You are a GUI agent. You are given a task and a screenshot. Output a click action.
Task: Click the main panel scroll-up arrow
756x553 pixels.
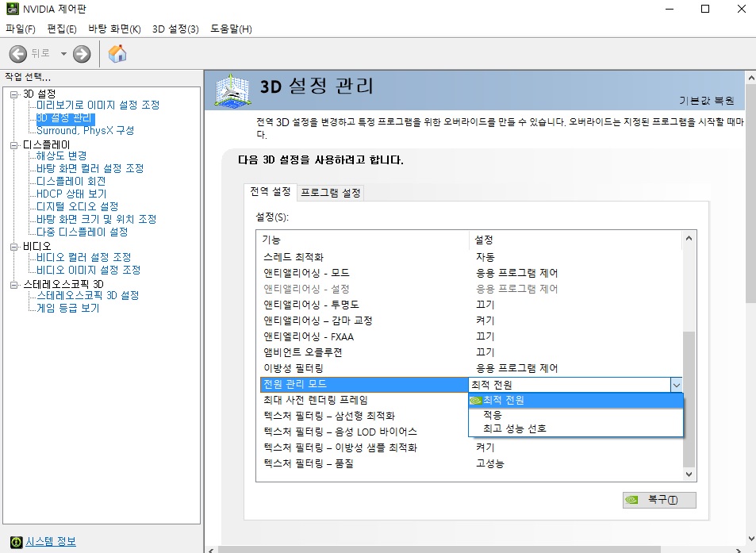click(750, 77)
